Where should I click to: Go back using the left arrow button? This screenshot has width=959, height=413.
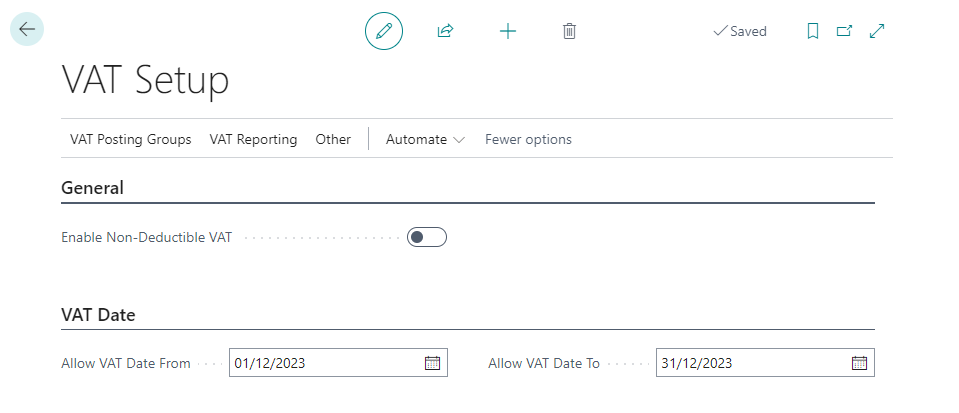pyautogui.click(x=27, y=29)
